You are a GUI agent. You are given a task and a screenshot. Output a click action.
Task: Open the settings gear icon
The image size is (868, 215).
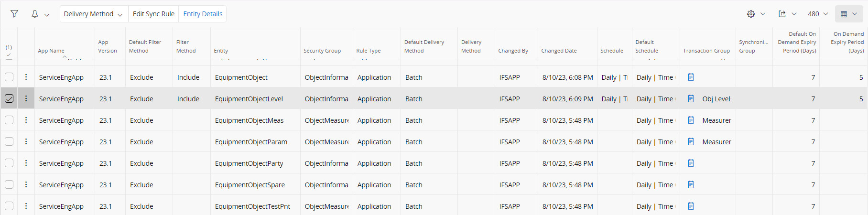(x=751, y=14)
